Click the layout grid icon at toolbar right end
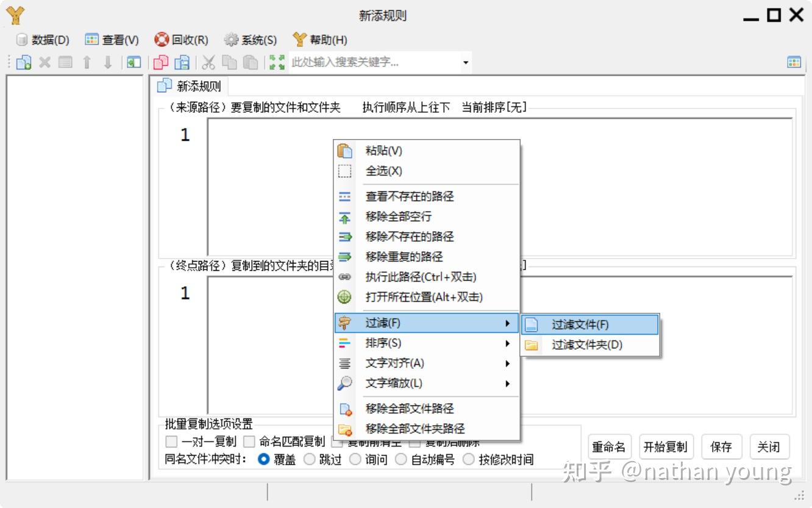This screenshot has height=508, width=812. (x=794, y=62)
